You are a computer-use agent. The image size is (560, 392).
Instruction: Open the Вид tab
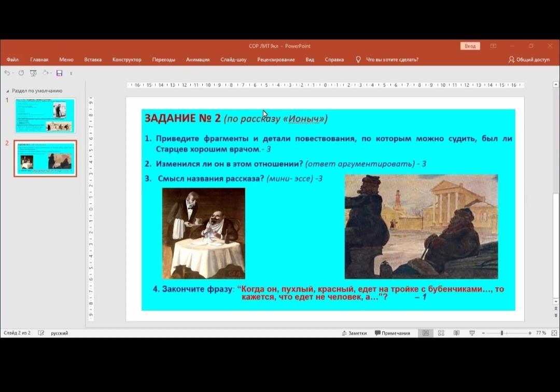[x=310, y=60]
